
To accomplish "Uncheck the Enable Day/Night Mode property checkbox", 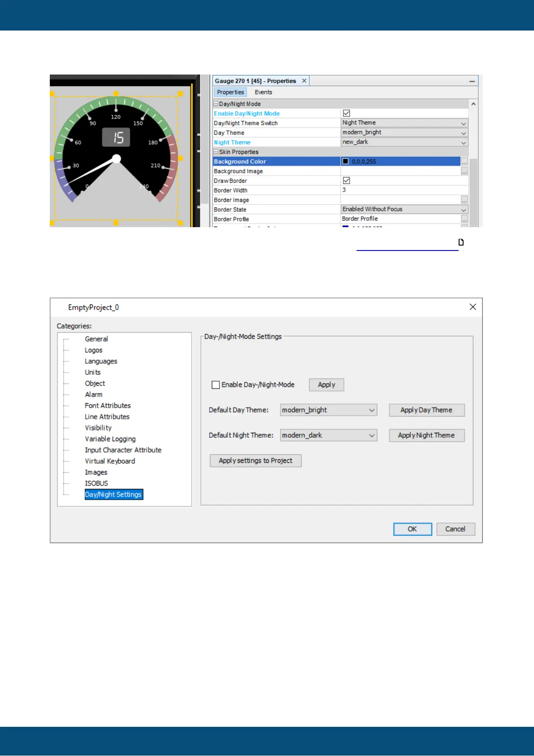I will (346, 114).
